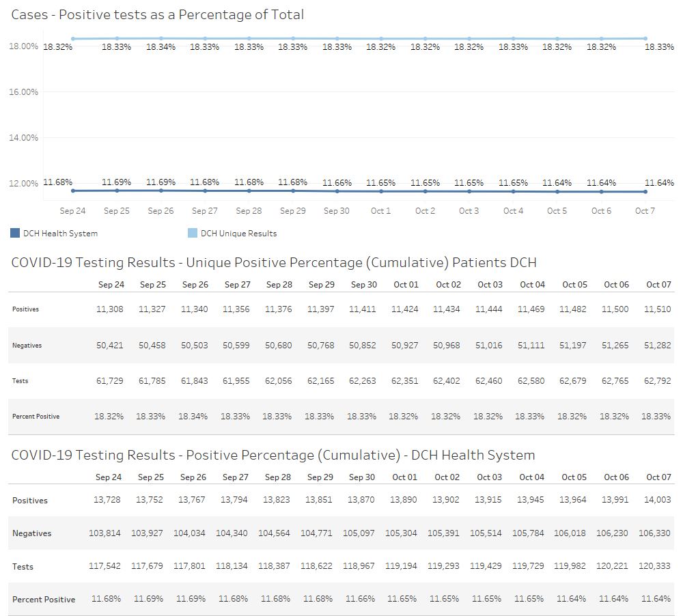683x616 pixels.
Task: Click the DCH Health System legend color swatch
Action: point(15,234)
